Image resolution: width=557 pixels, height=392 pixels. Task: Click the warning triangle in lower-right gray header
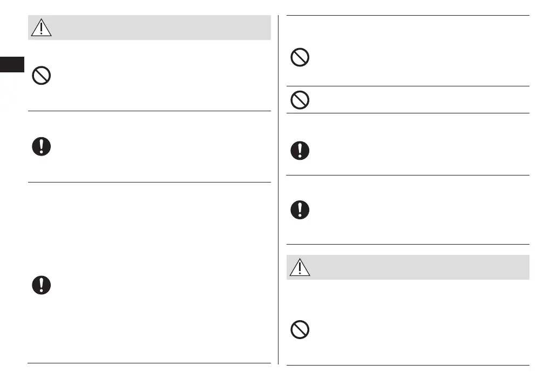click(x=300, y=267)
